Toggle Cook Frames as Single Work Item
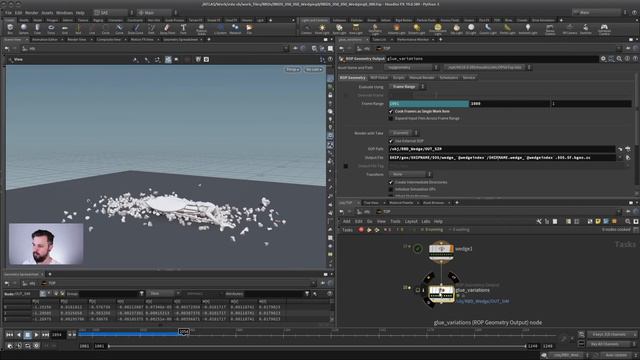Viewport: 640px width, 360px height. (x=391, y=111)
